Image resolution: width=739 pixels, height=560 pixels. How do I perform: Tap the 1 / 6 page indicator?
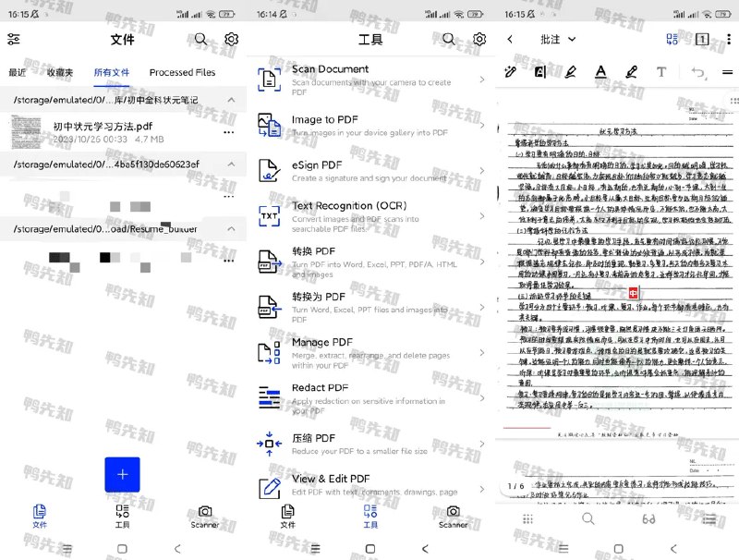point(515,486)
